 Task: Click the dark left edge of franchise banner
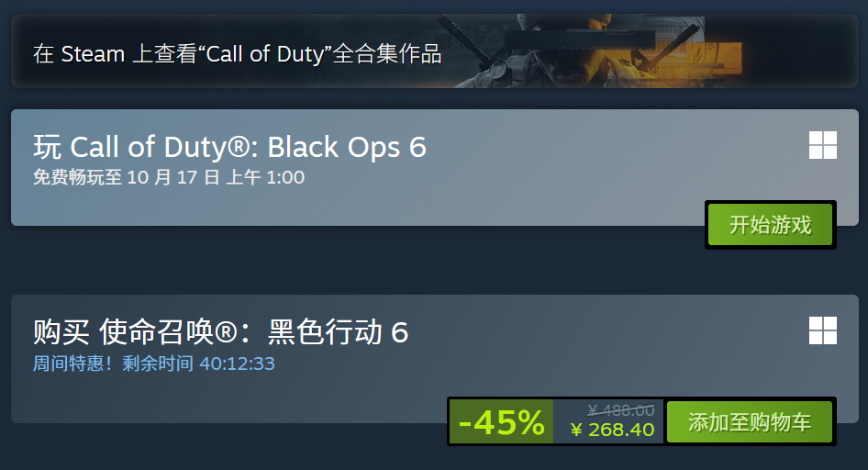coord(22,50)
